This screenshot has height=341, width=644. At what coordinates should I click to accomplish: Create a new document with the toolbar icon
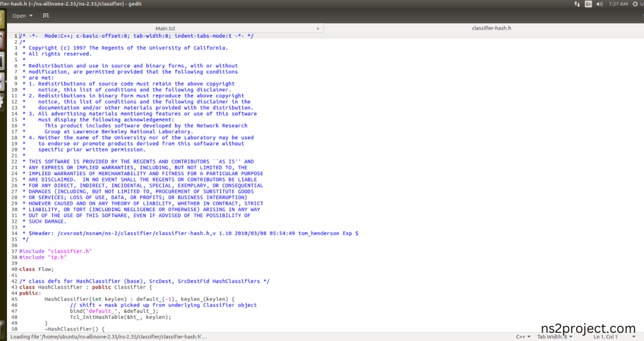pyautogui.click(x=45, y=16)
